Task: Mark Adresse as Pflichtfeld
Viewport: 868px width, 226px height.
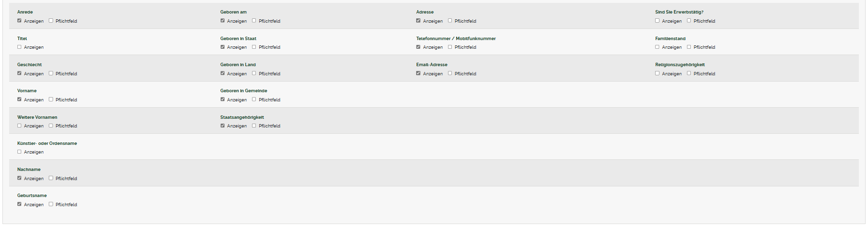Action: click(x=450, y=21)
